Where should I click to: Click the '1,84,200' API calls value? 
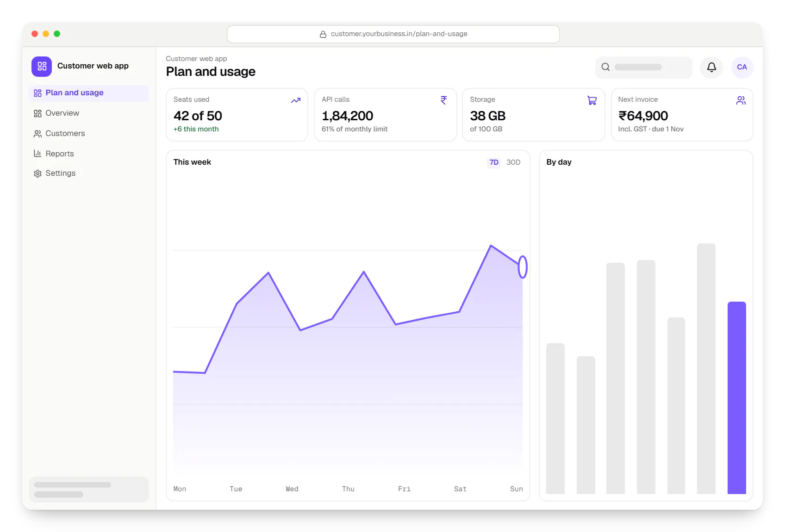(x=347, y=116)
